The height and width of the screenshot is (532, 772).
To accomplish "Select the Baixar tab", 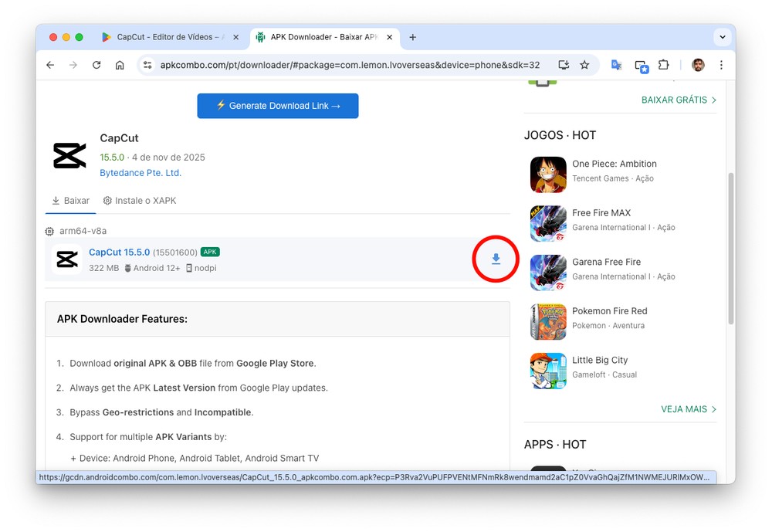I will pos(70,201).
